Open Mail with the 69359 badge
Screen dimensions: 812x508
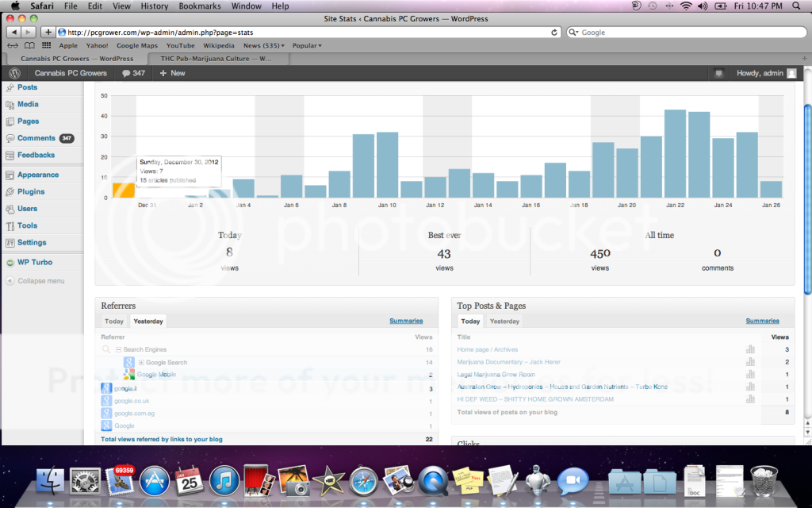(120, 480)
